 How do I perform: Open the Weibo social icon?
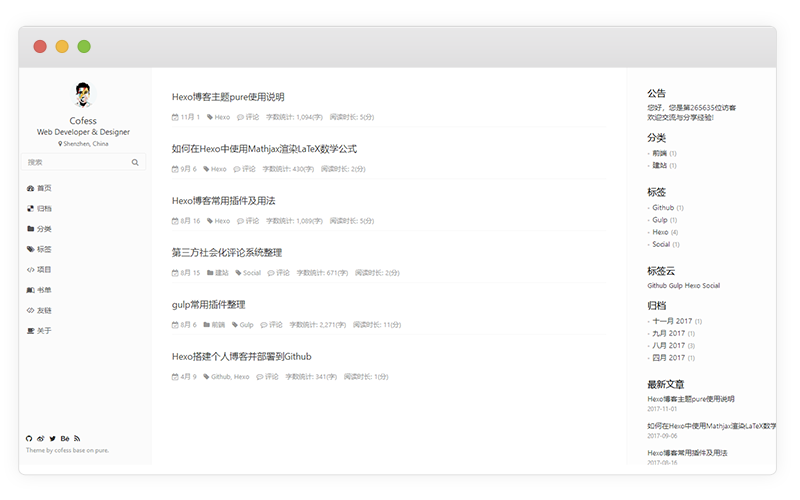click(x=40, y=438)
